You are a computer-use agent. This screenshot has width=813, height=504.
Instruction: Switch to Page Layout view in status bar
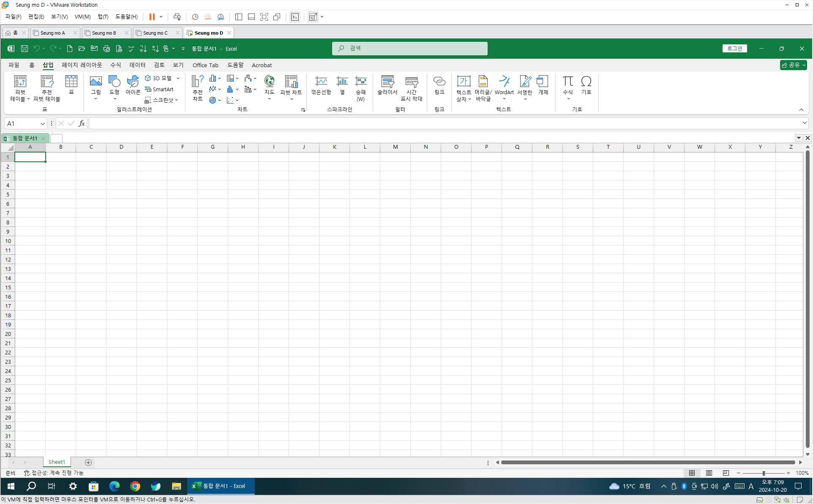(709, 473)
